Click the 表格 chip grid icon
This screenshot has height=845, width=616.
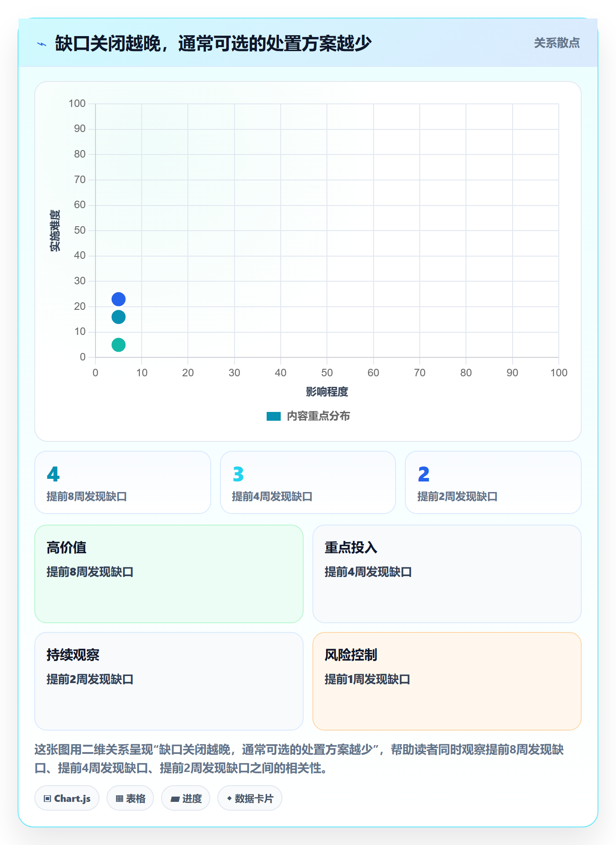[119, 799]
